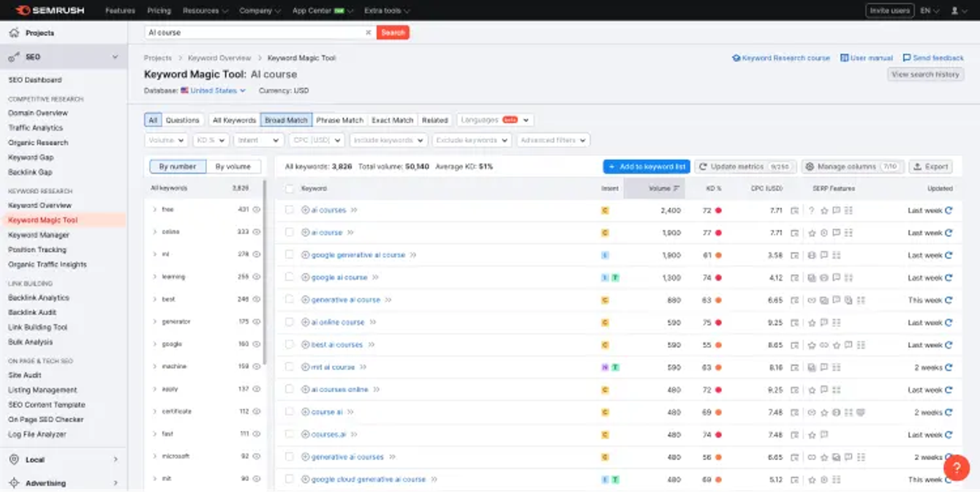Tick the select-all checkbox in Keyword header

[289, 188]
